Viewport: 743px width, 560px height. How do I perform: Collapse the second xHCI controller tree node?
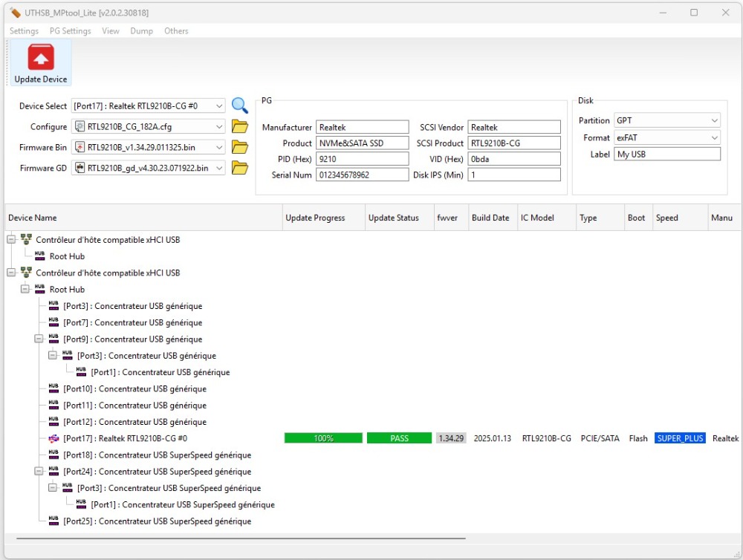click(x=11, y=273)
